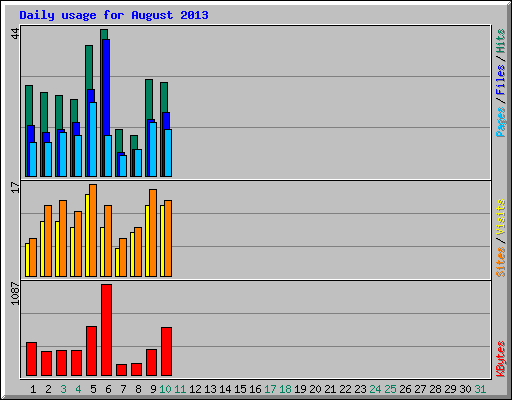Select green day "17" on the x-axis

[270, 389]
